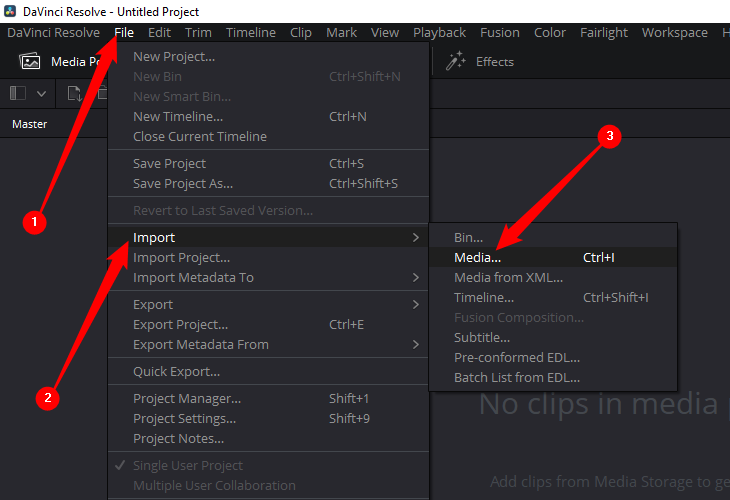Viewport: 730px width, 500px height.
Task: Choose New Project from File menu
Action: pos(268,56)
